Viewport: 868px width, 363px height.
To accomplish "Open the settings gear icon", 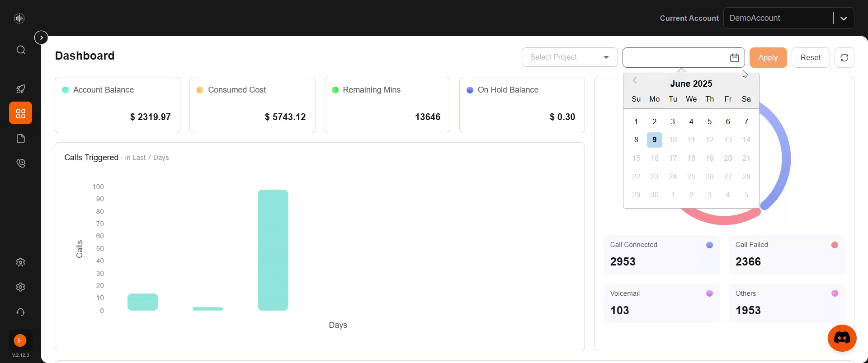I will (x=20, y=287).
